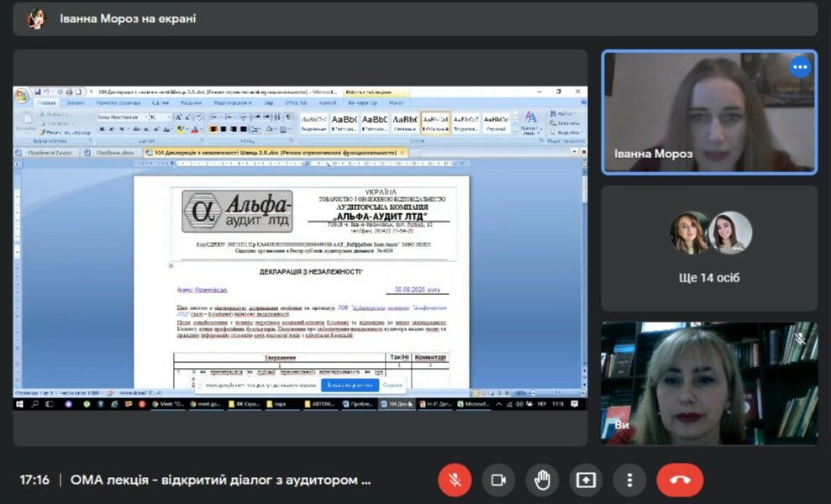The height and width of the screenshot is (504, 831).
Task: Expand the styles gallery more arrow
Action: tap(515, 131)
